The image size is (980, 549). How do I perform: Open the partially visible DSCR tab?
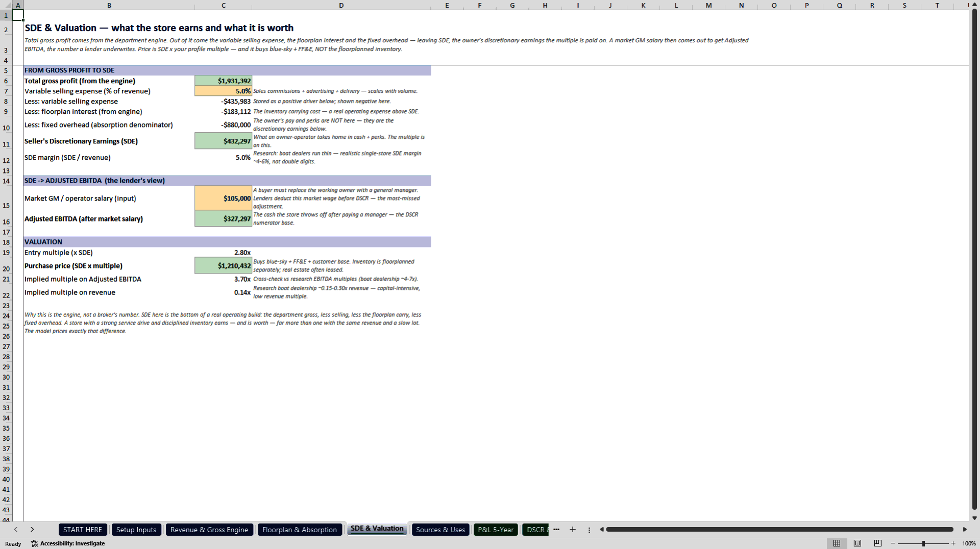[x=536, y=530]
